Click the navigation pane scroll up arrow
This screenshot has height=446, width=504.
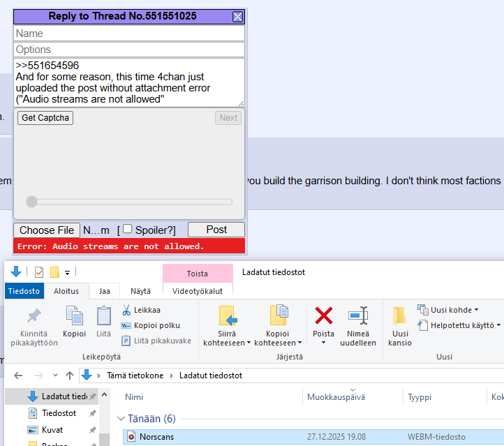pyautogui.click(x=104, y=394)
